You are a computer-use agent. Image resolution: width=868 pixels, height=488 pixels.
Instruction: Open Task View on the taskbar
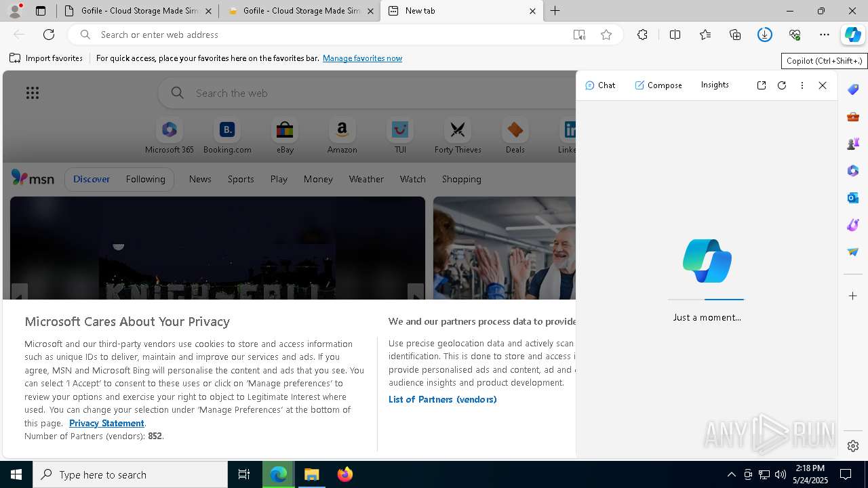[x=244, y=474]
